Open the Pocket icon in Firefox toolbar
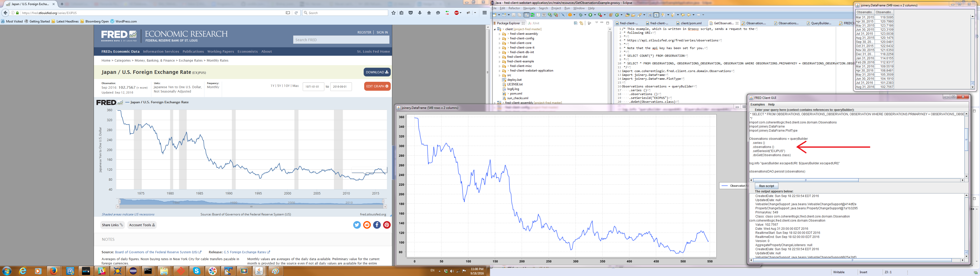 pos(410,13)
